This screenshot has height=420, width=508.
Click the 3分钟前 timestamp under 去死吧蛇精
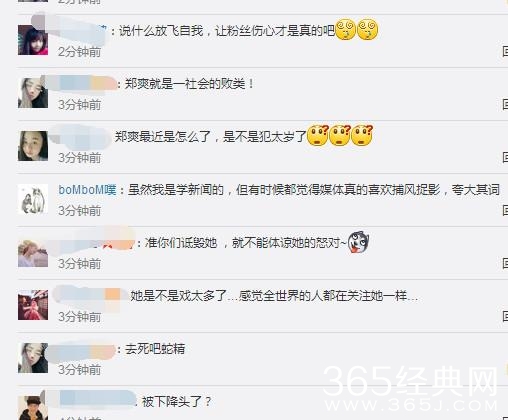[x=79, y=370]
